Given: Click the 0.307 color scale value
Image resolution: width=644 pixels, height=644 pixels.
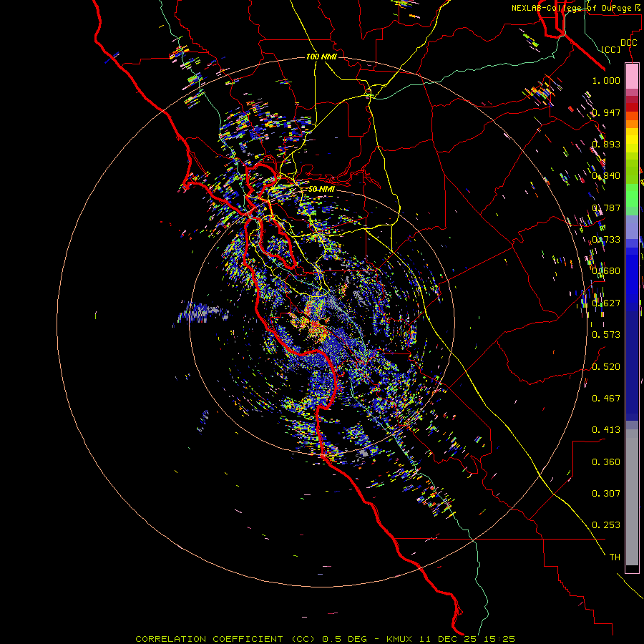Looking at the screenshot, I should tap(606, 494).
